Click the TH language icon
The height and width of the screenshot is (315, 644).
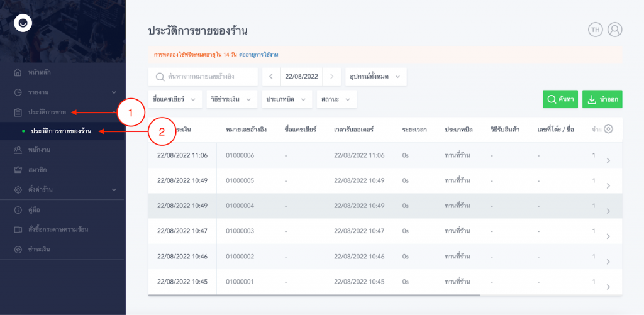pyautogui.click(x=595, y=30)
